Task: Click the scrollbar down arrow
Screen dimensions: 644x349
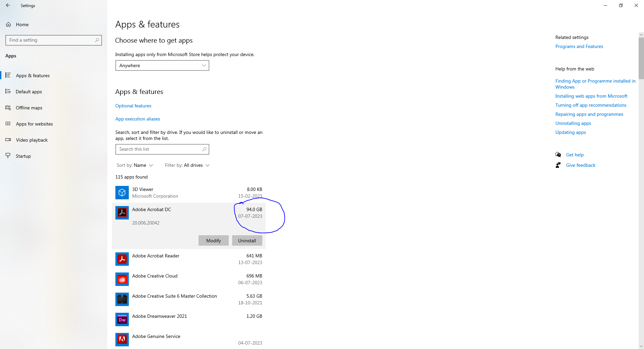Action: point(641,346)
